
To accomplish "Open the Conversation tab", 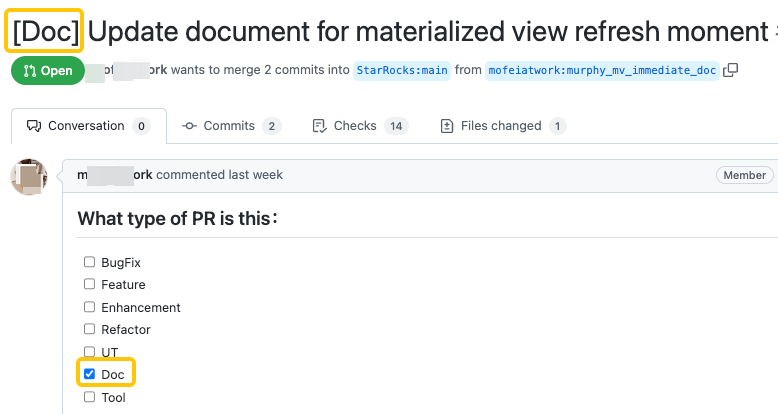I will coord(86,126).
